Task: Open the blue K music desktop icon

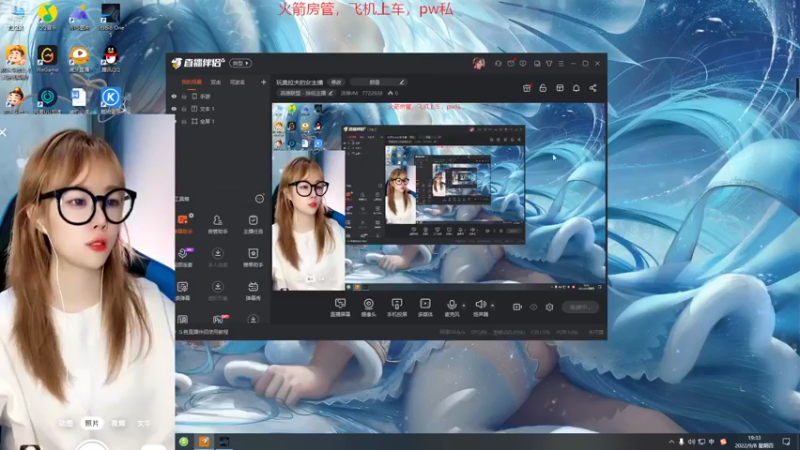Action: (111, 100)
